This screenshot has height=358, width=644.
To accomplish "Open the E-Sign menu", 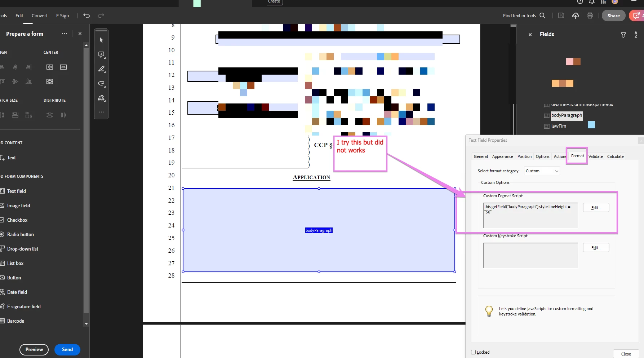I will [x=62, y=16].
